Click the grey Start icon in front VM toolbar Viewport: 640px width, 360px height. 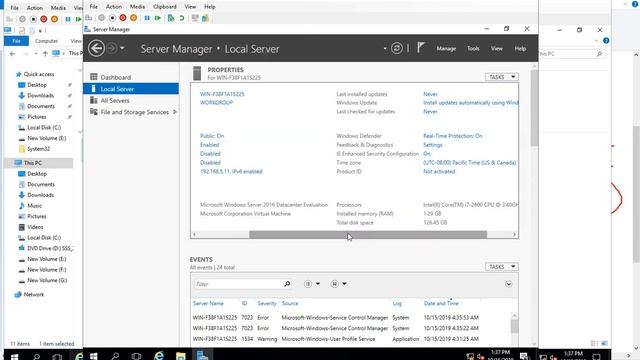point(102,18)
